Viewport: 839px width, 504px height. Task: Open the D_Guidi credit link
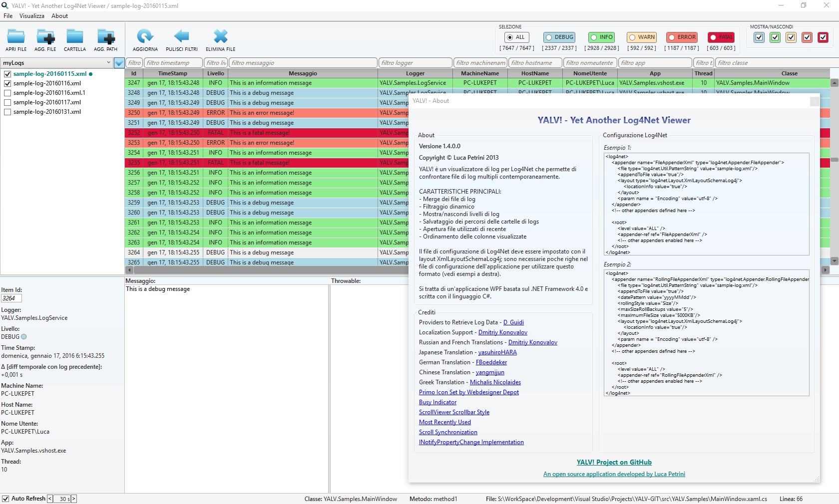coord(513,322)
